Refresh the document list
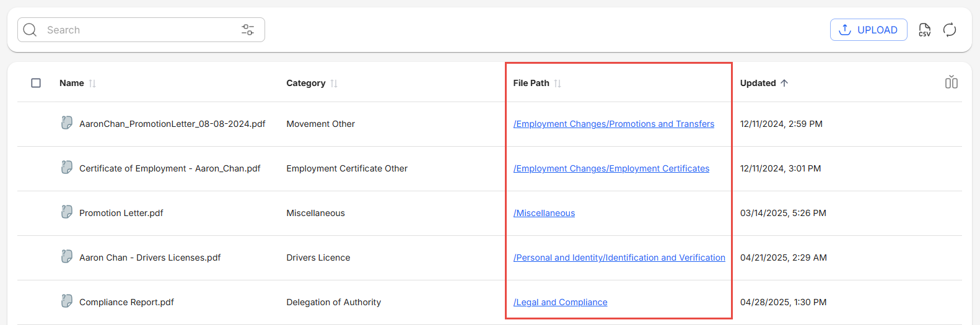 coord(949,30)
